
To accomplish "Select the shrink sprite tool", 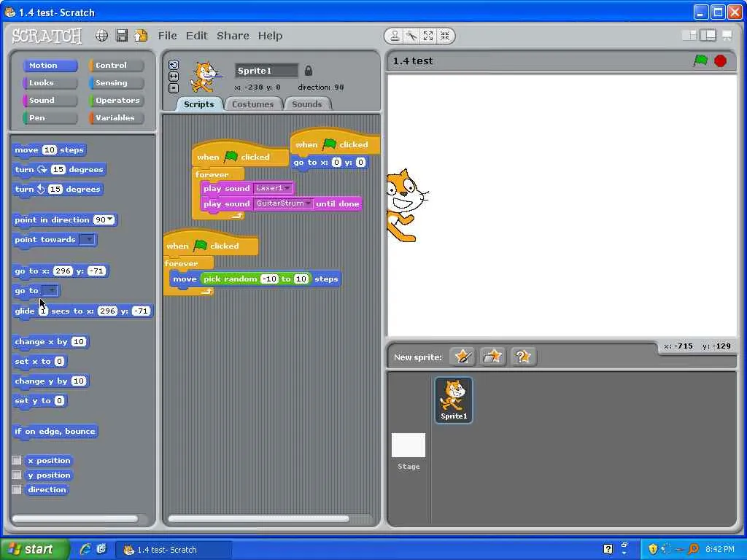I will pos(445,36).
